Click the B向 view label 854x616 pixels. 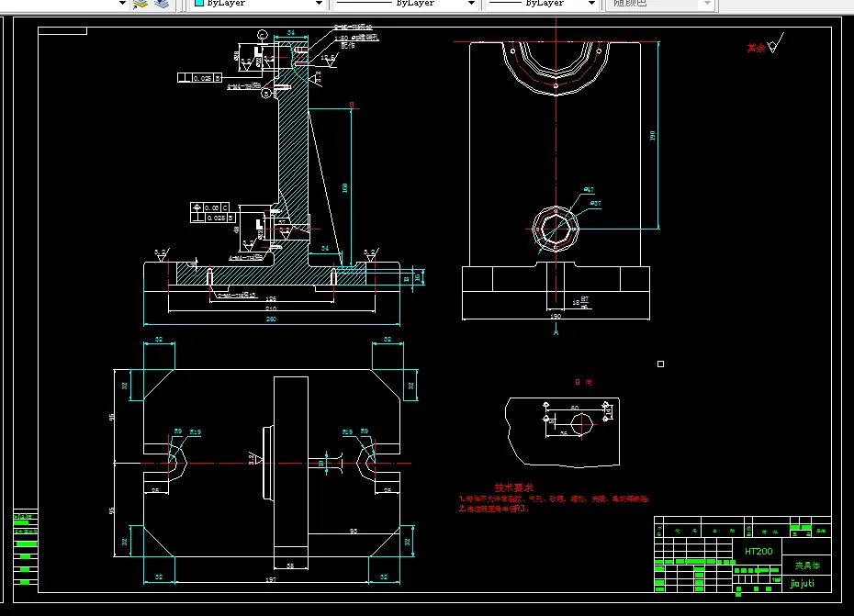[583, 382]
